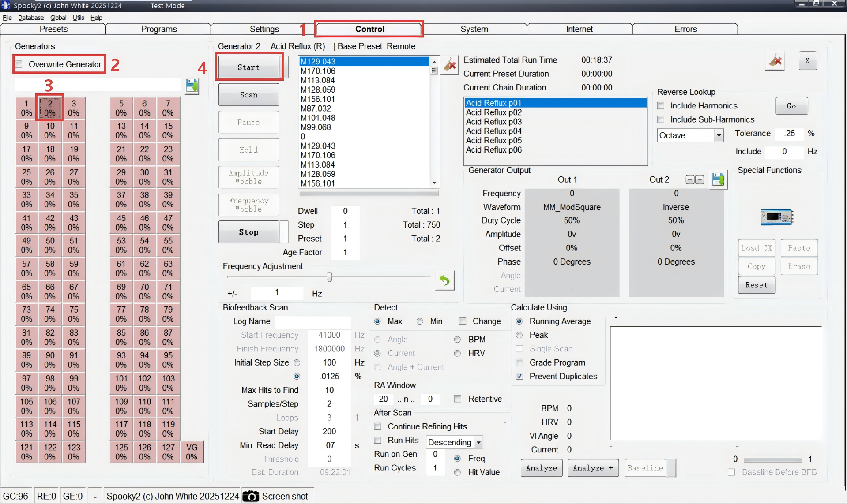This screenshot has width=847, height=504.
Task: Click the minus icon next to Out 2
Action: (x=689, y=179)
